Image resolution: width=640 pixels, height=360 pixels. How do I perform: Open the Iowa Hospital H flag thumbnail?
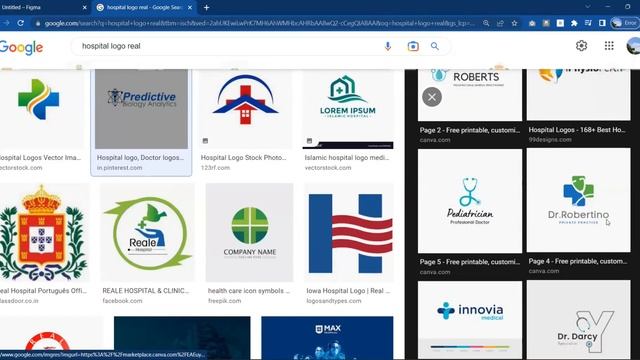349,233
